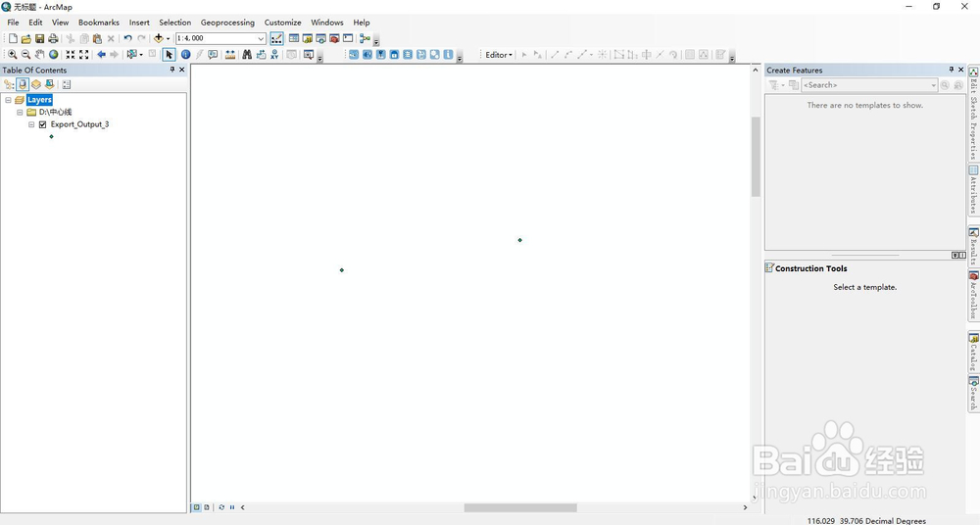Switch TOC to List By Selection

49,84
